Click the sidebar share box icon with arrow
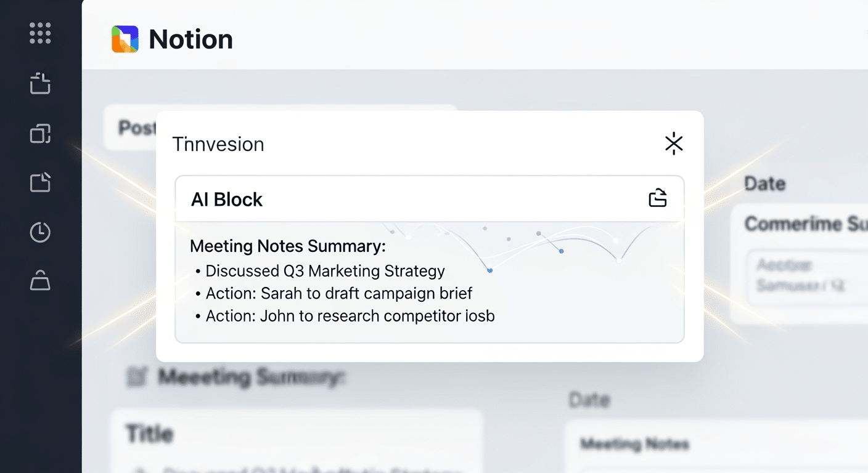 coord(40,83)
